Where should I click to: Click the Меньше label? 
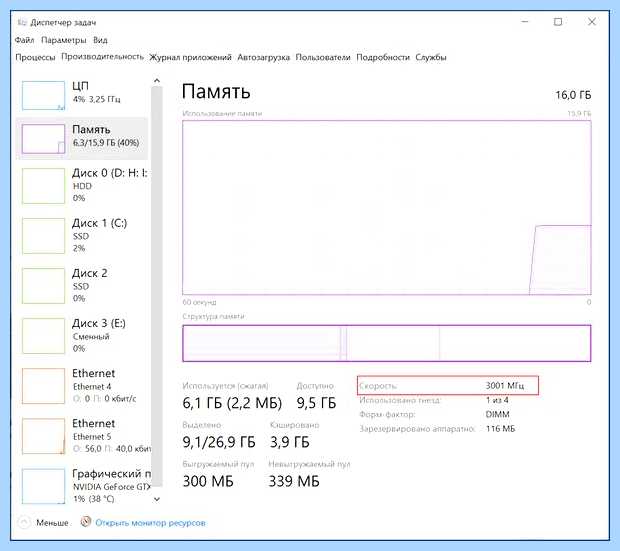[52, 523]
